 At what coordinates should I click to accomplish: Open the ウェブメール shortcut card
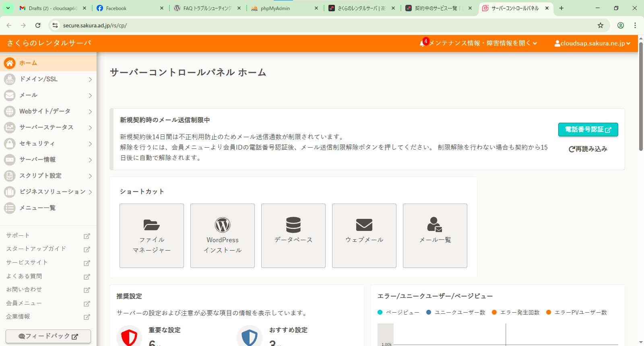pyautogui.click(x=364, y=236)
